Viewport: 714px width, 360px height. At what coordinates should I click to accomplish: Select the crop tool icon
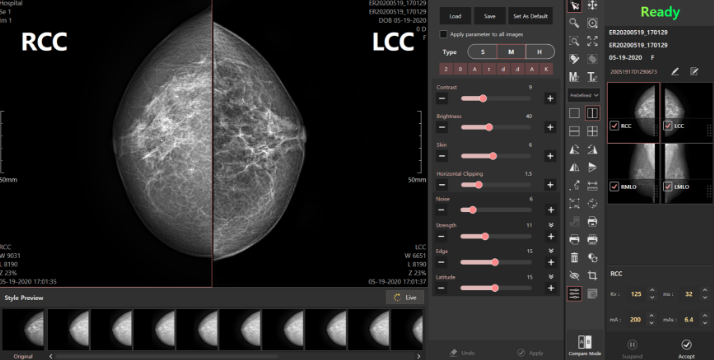[592, 275]
